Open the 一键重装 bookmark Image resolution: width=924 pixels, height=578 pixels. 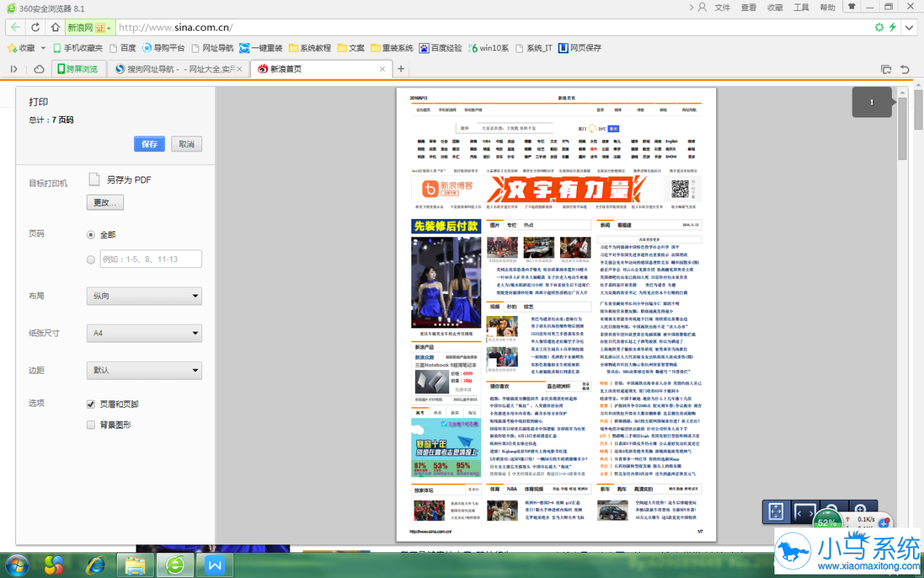[260, 48]
